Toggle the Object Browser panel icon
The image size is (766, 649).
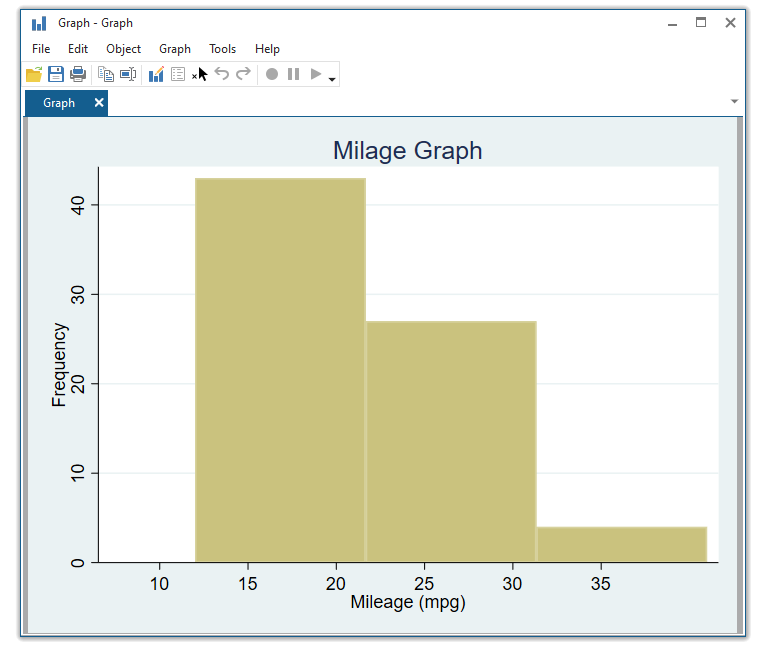[178, 74]
